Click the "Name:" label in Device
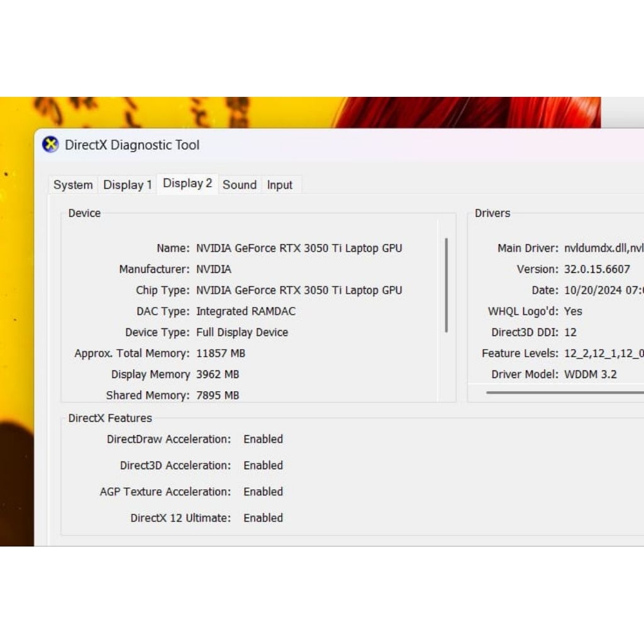The height and width of the screenshot is (644, 644). [x=173, y=248]
